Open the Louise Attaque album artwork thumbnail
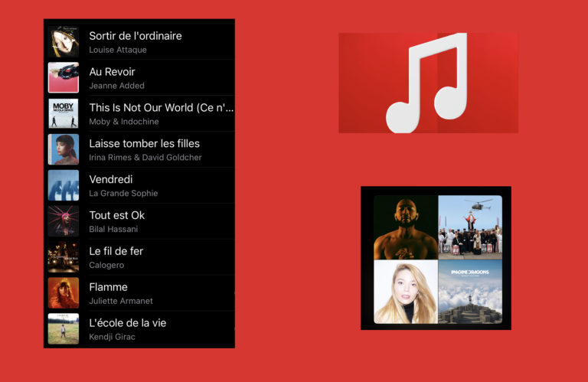Screen dimensions: 588x382 click(x=64, y=42)
